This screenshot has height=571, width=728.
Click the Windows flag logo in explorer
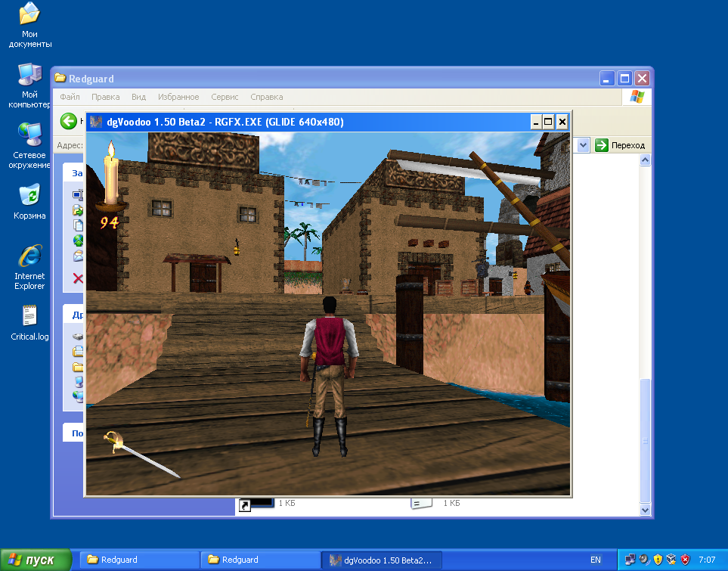637,97
